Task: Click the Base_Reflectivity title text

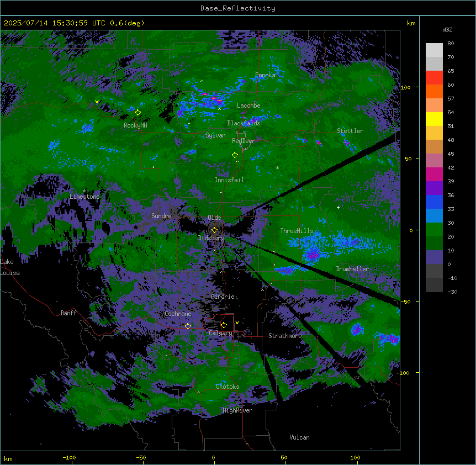Action: 238,8
